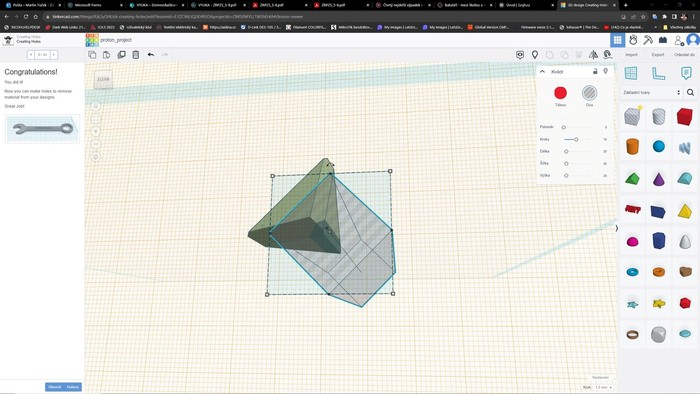This screenshot has height=394, width=700.
Task: Switch to 3D design grid view
Action: [x=617, y=40]
